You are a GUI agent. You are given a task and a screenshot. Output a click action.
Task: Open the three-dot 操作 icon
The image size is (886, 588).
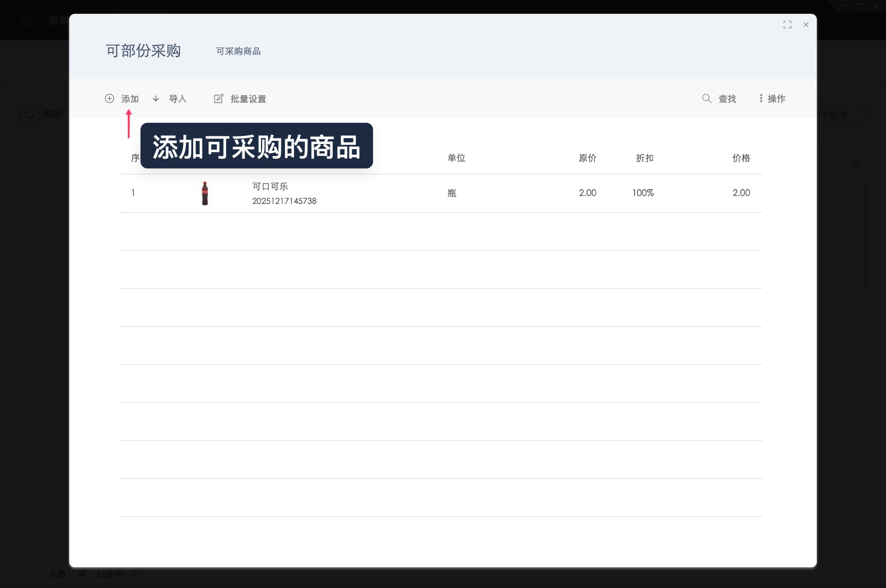(x=761, y=98)
